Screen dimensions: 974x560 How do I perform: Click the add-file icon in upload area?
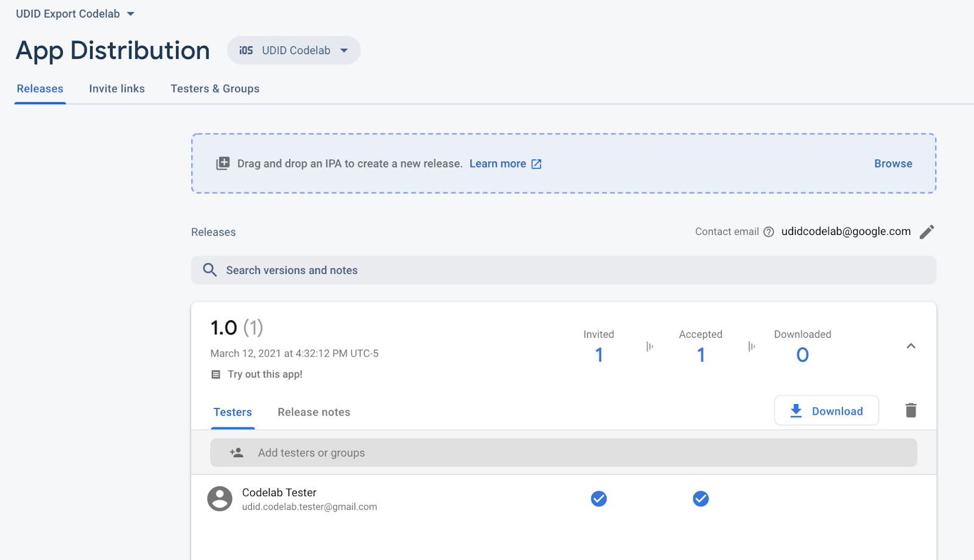[x=223, y=164]
